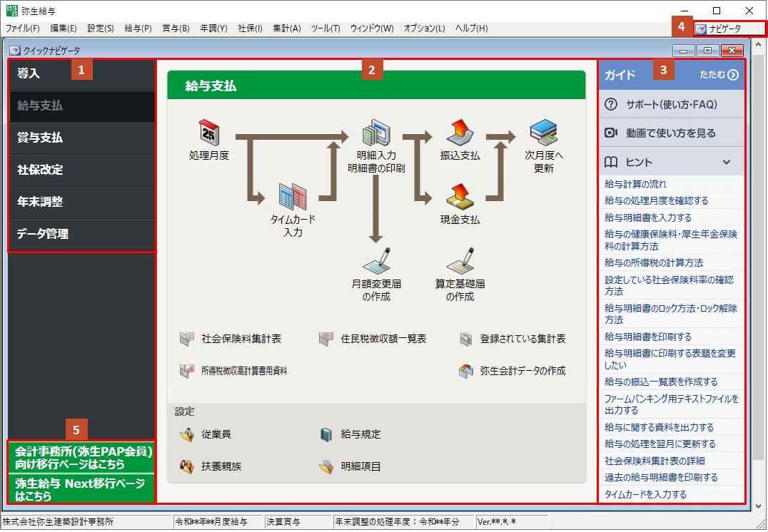
Task: Open 算定基礎届の作成 icon
Action: coord(460,261)
